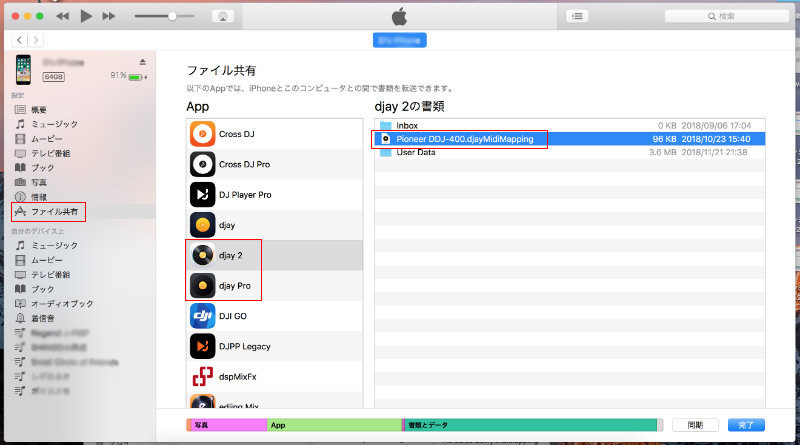
Task: Select the dspMixFx app icon
Action: [x=203, y=377]
